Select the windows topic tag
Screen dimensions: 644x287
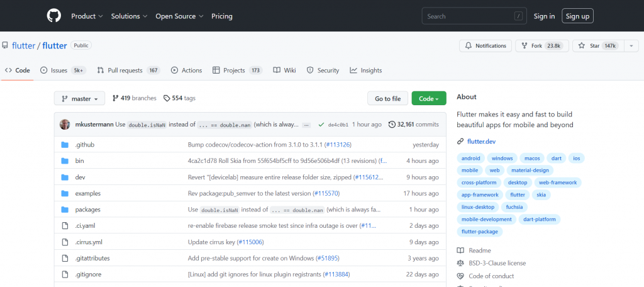[x=502, y=158]
